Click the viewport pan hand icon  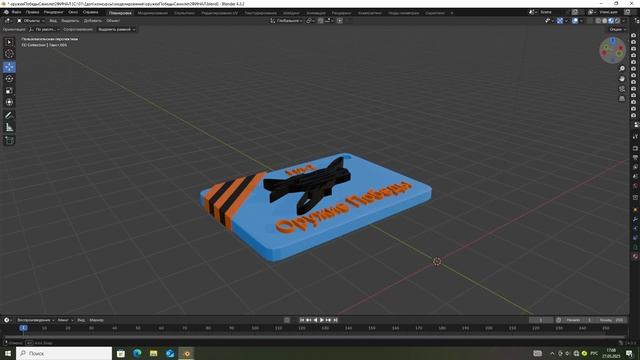pyautogui.click(x=622, y=78)
